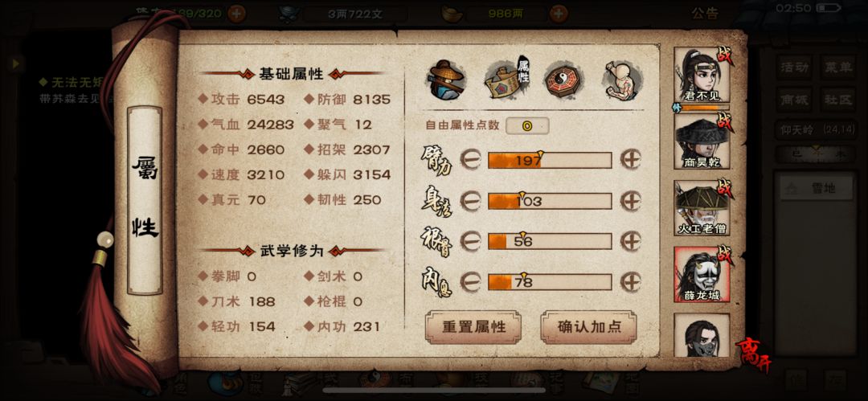Click the 确认加点 confirm button
The image size is (868, 401).
point(588,327)
